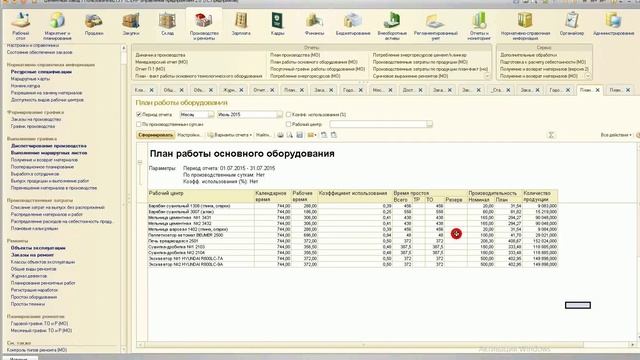Open Объекты эксплуатации link in sidebar
This screenshot has height=360, width=640.
(x=38, y=248)
